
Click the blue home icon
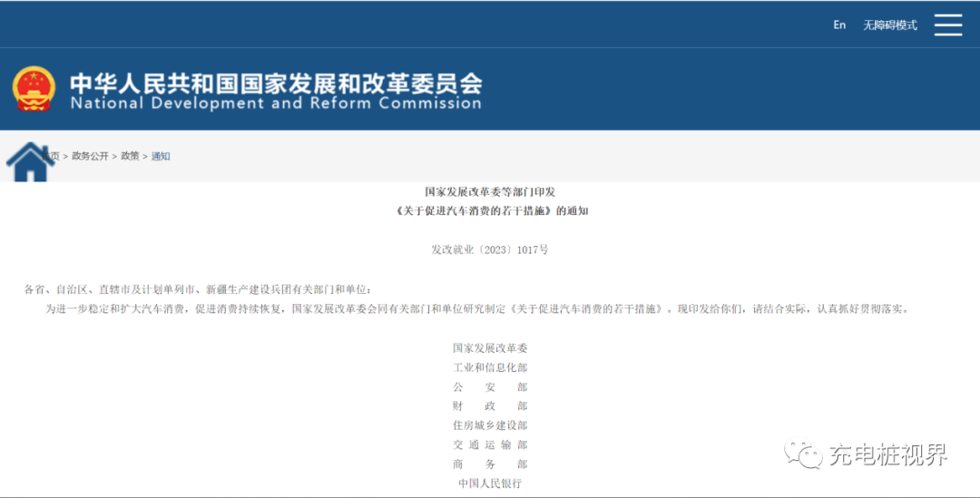click(29, 161)
